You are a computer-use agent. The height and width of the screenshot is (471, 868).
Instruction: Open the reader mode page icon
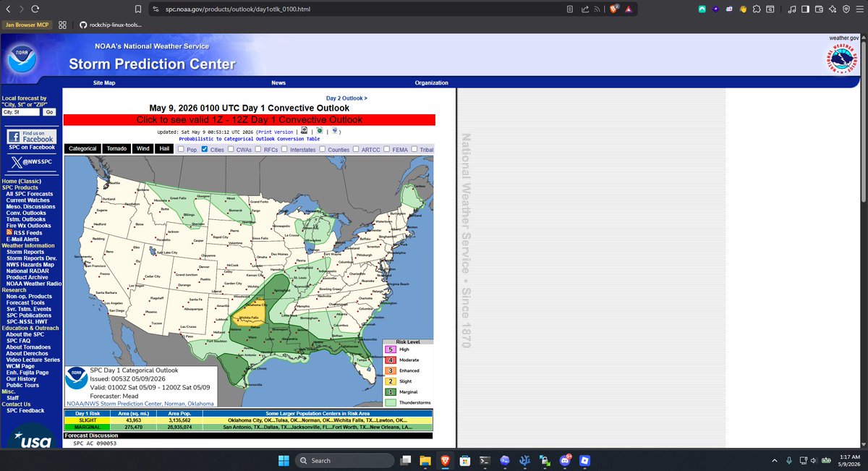tap(570, 9)
